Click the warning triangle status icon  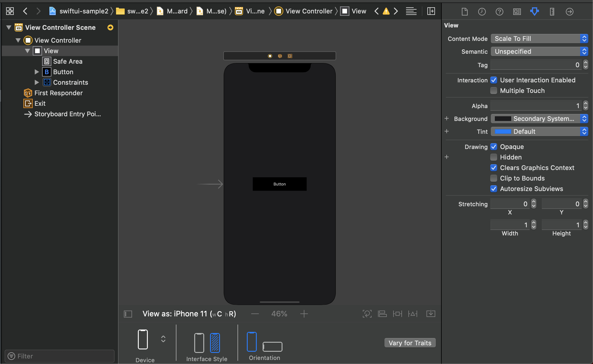386,11
